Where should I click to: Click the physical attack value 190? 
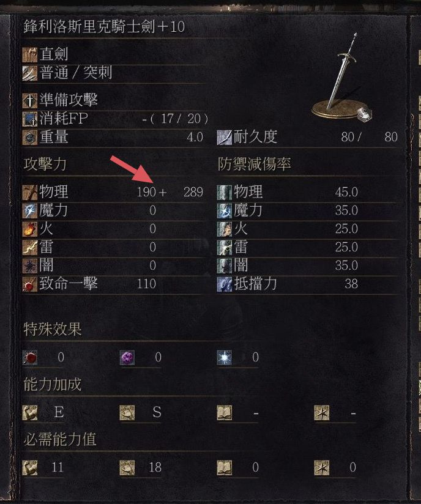pos(146,192)
